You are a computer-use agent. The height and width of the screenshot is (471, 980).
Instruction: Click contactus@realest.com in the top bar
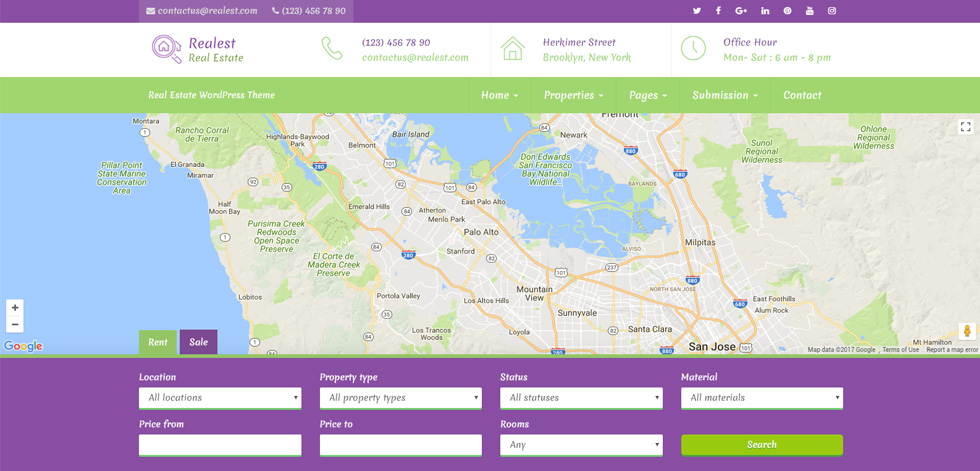point(208,11)
